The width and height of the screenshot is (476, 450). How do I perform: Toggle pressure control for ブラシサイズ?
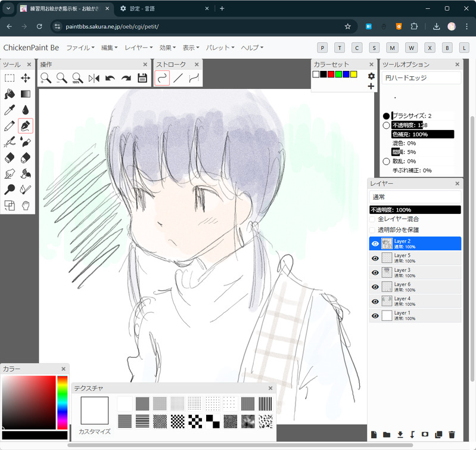pyautogui.click(x=386, y=116)
